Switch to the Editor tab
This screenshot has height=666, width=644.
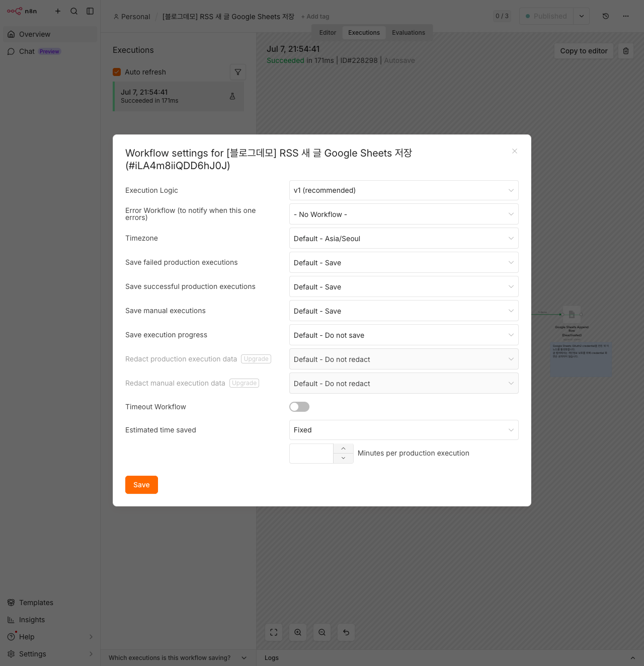pos(328,33)
